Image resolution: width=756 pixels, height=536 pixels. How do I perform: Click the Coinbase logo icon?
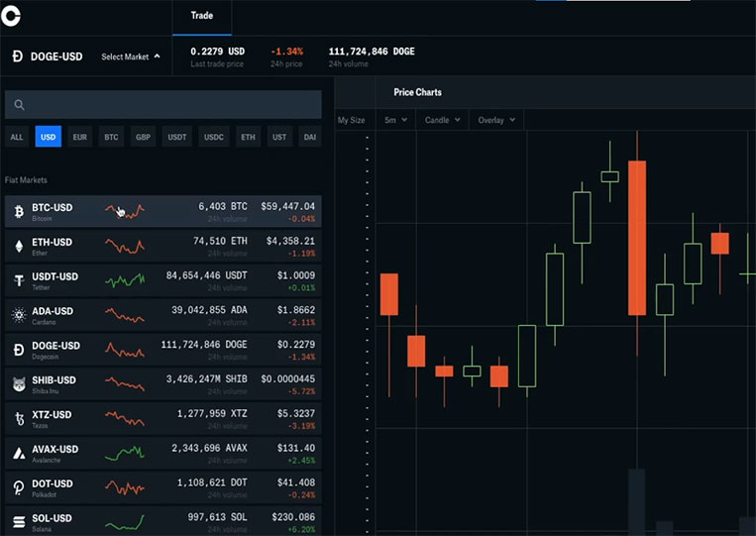(x=11, y=16)
